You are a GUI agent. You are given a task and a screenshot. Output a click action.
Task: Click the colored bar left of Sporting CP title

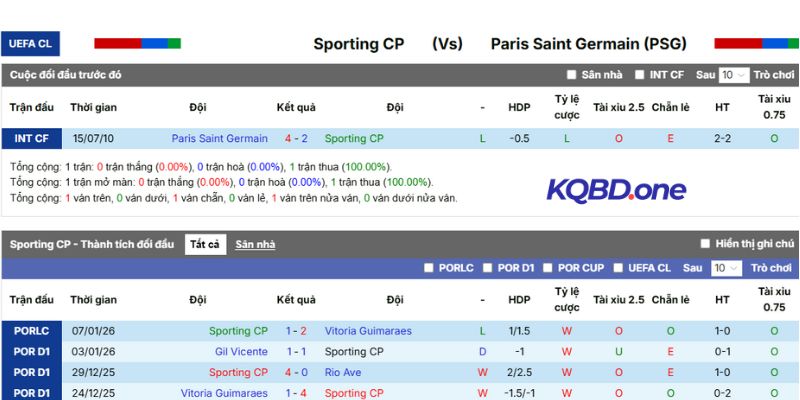(x=137, y=44)
